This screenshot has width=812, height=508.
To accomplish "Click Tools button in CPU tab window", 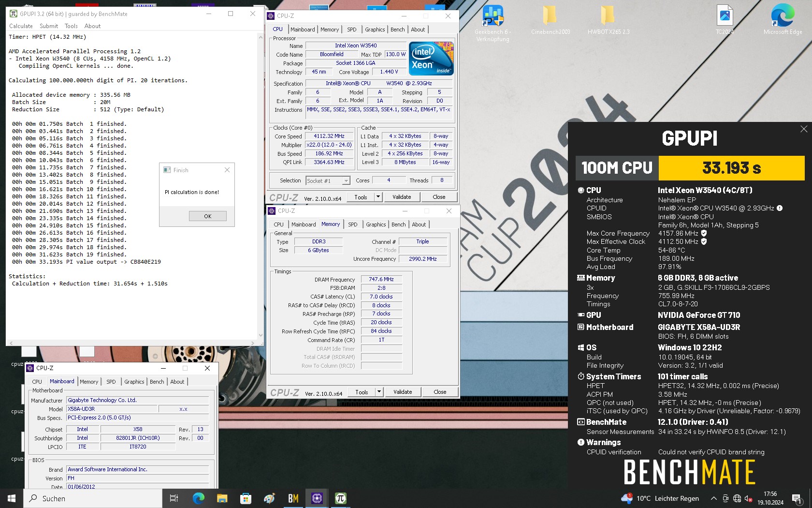I will click(x=361, y=197).
